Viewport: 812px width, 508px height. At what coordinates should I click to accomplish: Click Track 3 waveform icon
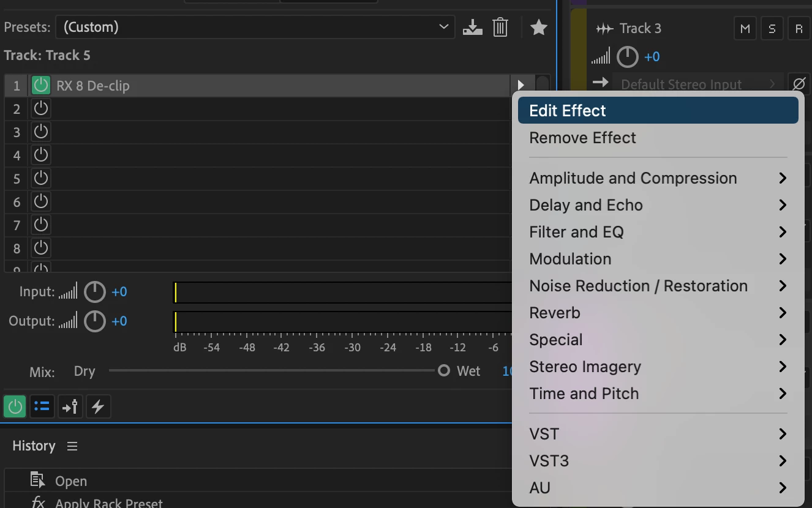[x=604, y=29]
